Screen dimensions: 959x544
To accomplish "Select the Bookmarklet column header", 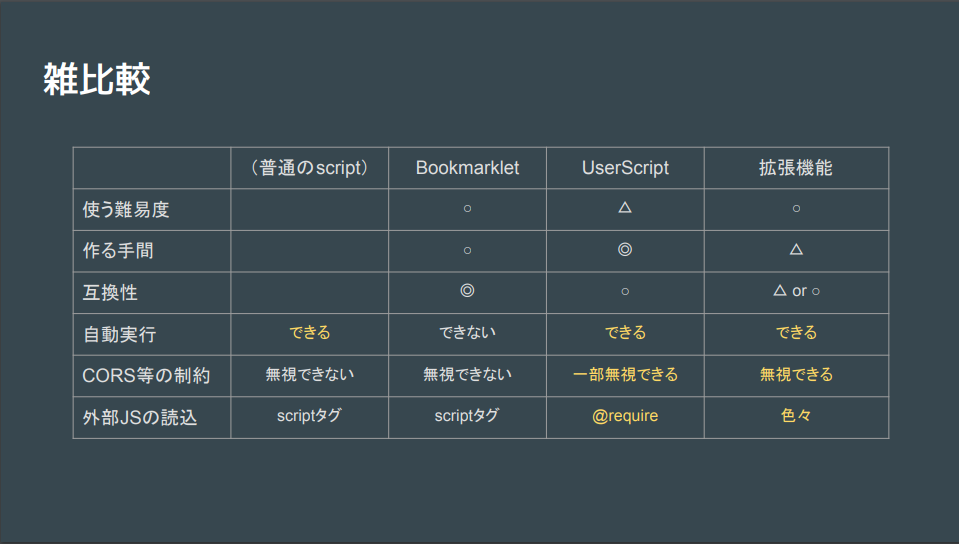I will 467,168.
